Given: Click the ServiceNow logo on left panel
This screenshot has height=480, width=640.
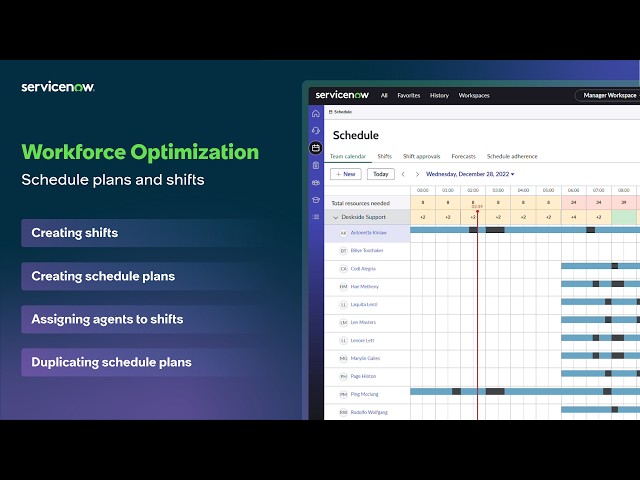Looking at the screenshot, I should tap(58, 87).
